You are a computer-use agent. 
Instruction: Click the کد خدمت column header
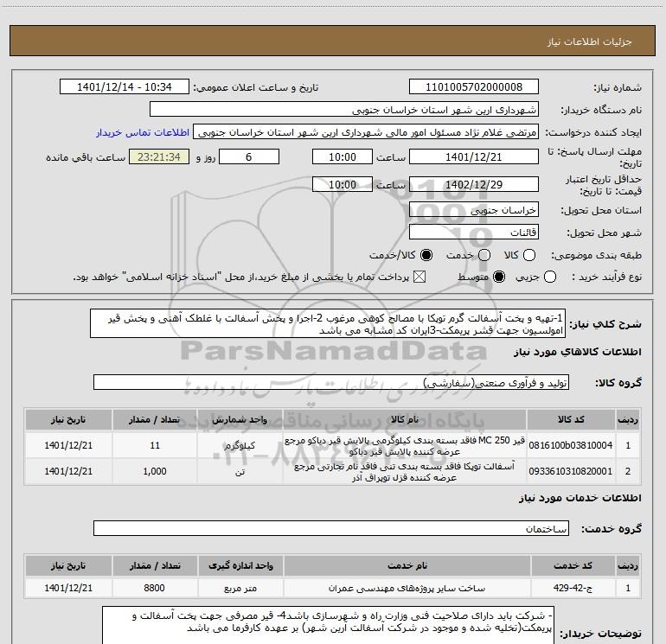pos(573,565)
